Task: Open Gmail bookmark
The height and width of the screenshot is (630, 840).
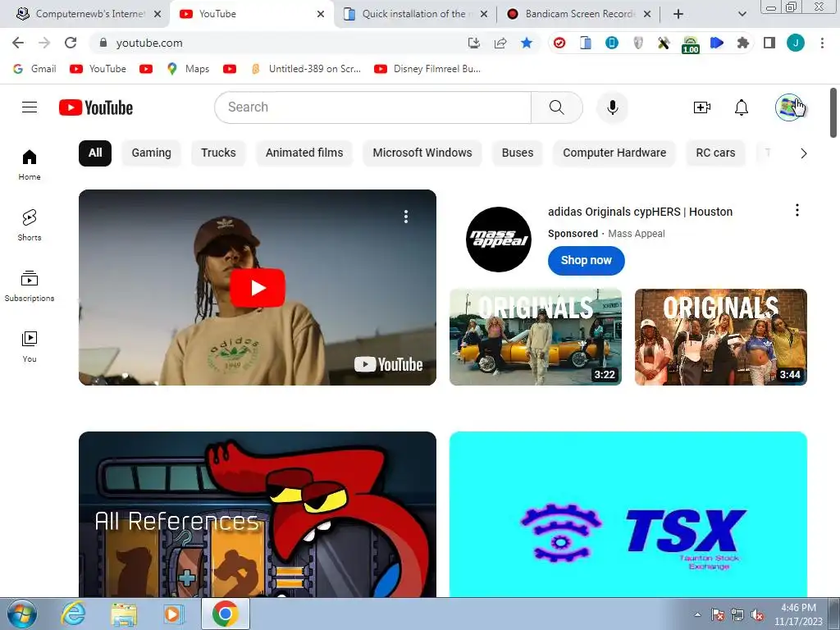Action: [x=34, y=69]
